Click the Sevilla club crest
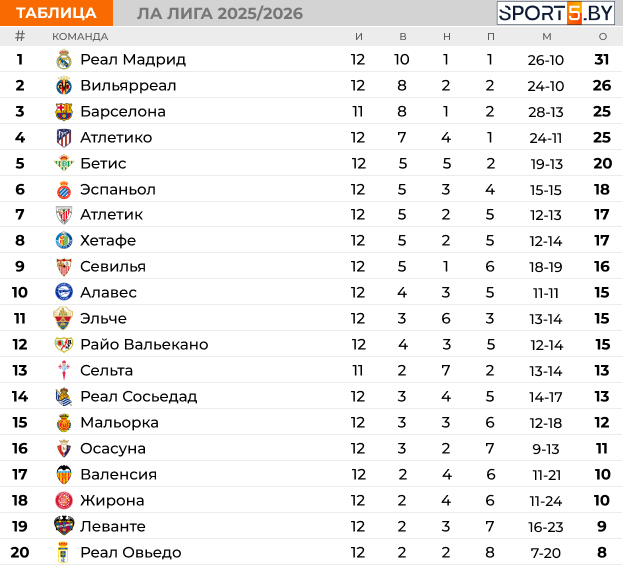The image size is (623, 565). click(x=64, y=267)
